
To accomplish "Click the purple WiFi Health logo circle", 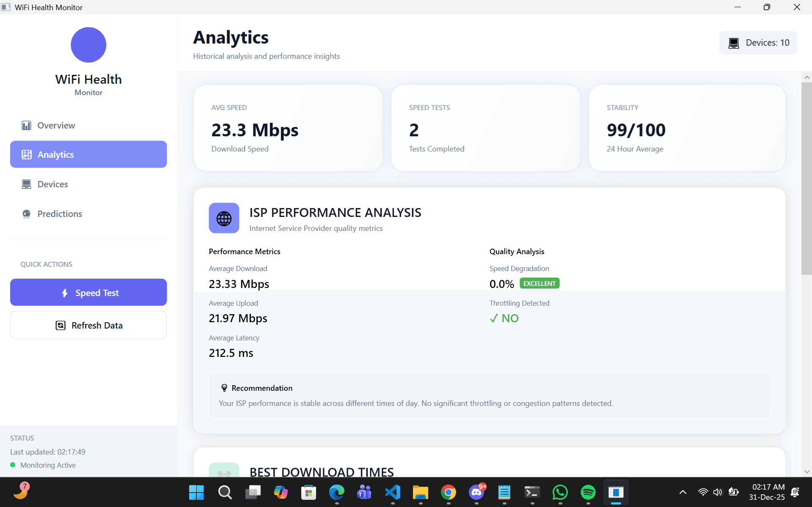I will tap(88, 45).
